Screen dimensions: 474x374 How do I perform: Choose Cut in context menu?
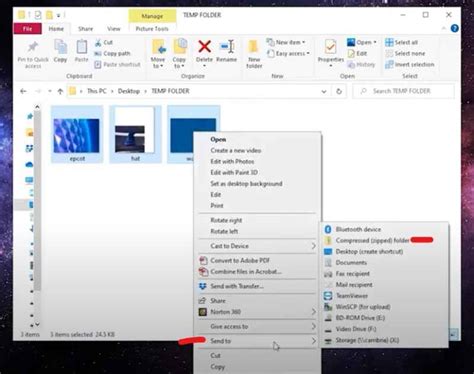tap(216, 356)
